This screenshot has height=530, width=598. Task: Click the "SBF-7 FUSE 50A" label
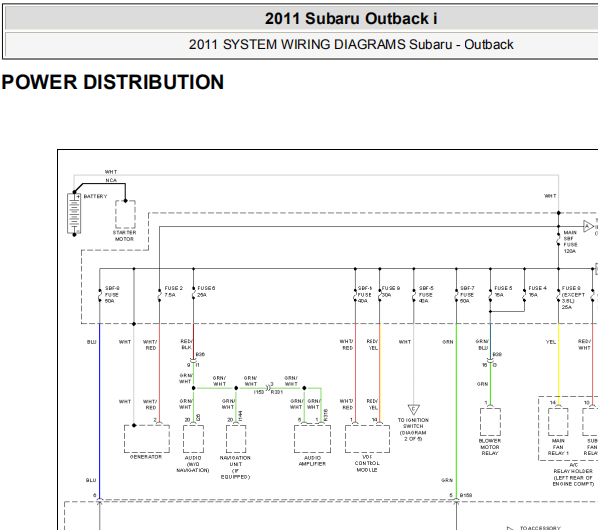[x=467, y=295]
